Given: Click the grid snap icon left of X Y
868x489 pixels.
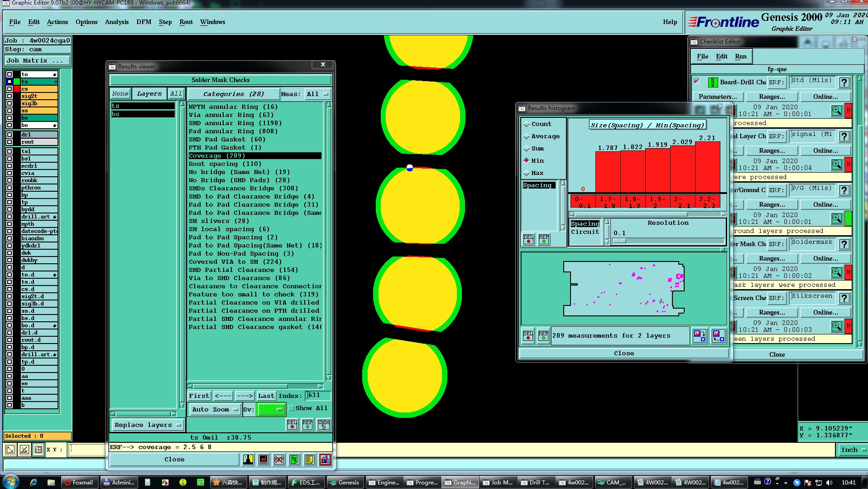Looking at the screenshot, I should coord(38,450).
